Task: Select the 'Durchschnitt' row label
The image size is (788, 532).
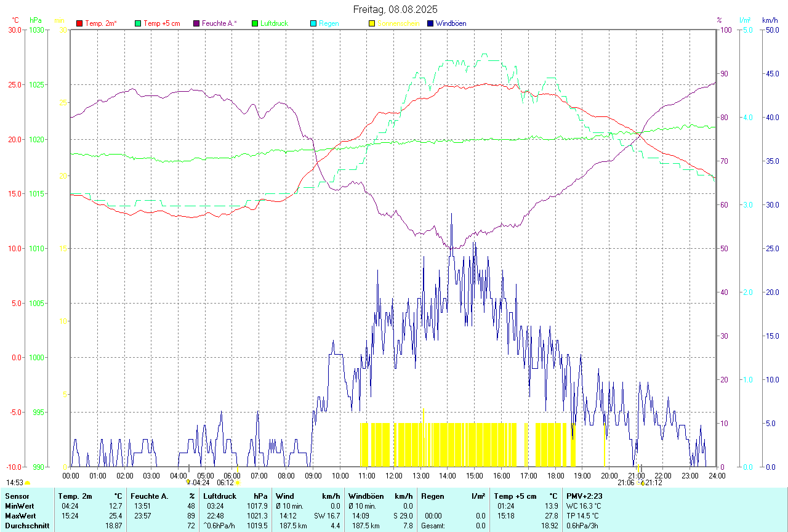Action: click(x=25, y=526)
